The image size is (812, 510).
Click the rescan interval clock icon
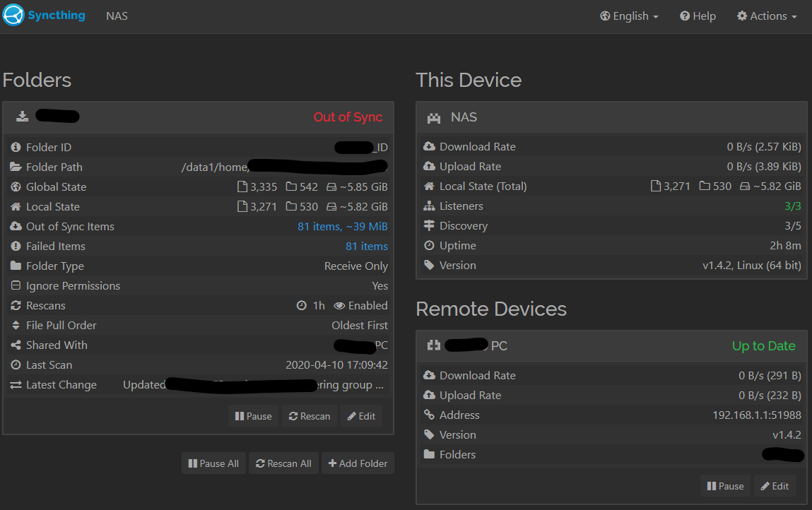[301, 305]
